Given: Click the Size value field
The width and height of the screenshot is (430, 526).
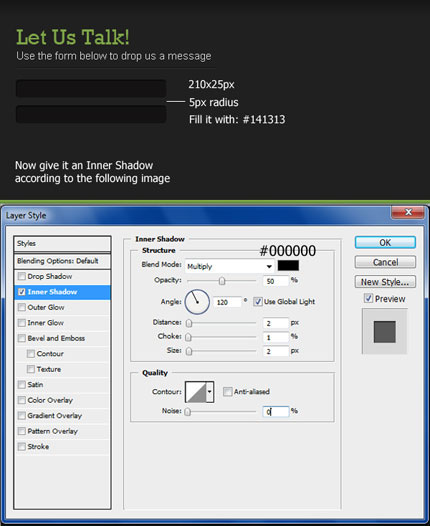Looking at the screenshot, I should click(276, 351).
